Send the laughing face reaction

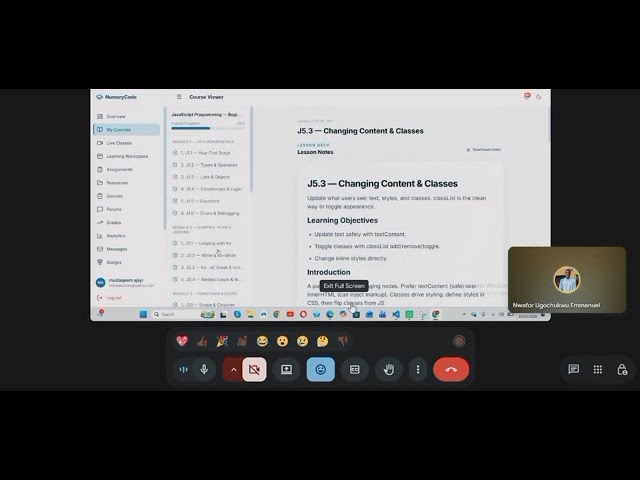pos(262,341)
